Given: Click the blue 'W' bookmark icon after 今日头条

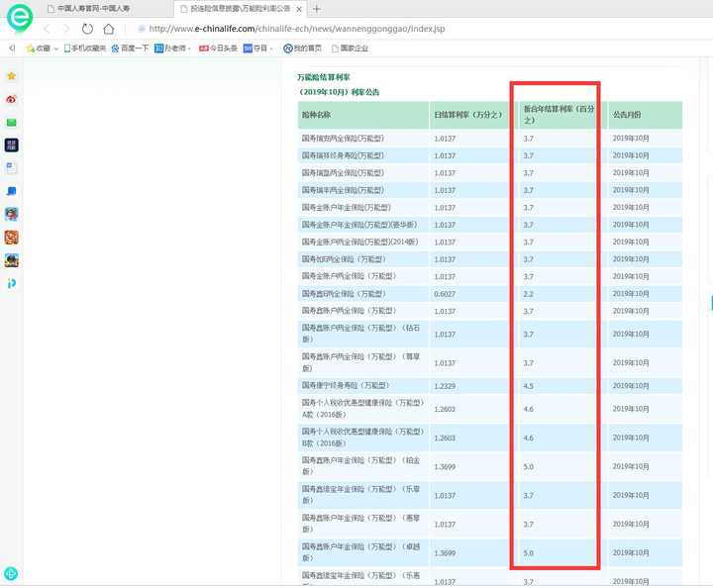Looking at the screenshot, I should point(248,49).
